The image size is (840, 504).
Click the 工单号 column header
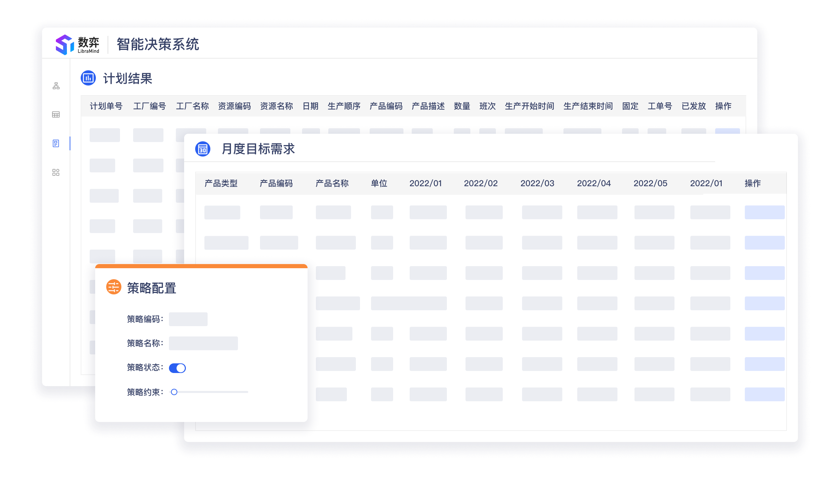click(660, 106)
